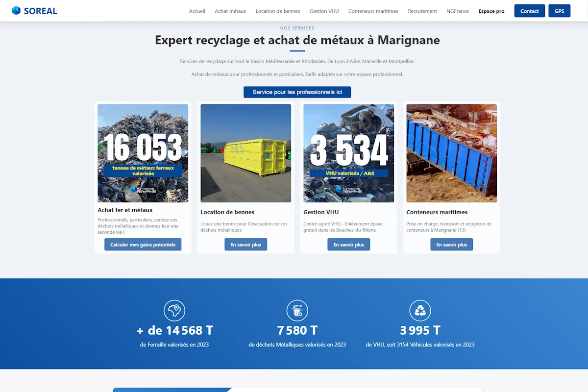Visit the NGFrance nav link
The image size is (588, 392).
(458, 11)
